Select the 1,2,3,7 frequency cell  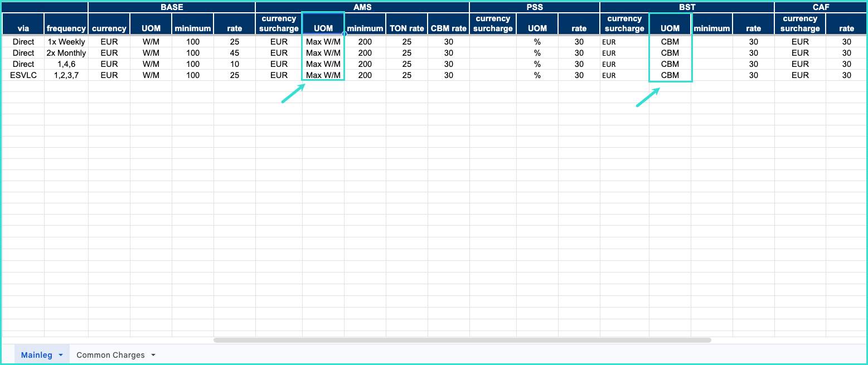(x=66, y=75)
